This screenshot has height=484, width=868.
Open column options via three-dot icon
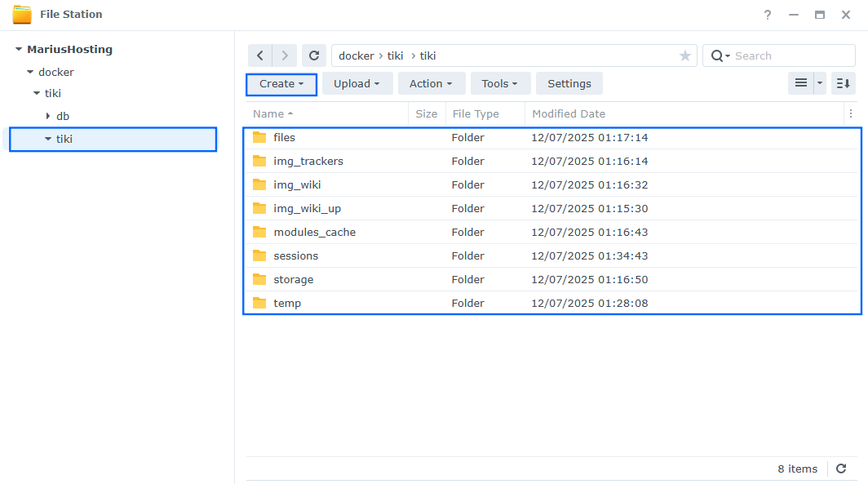click(x=851, y=113)
